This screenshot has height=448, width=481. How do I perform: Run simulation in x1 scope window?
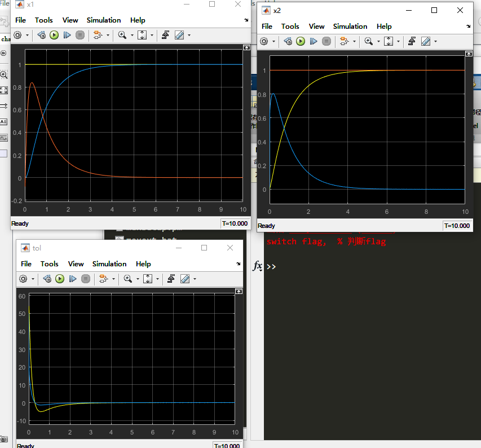[x=54, y=35]
